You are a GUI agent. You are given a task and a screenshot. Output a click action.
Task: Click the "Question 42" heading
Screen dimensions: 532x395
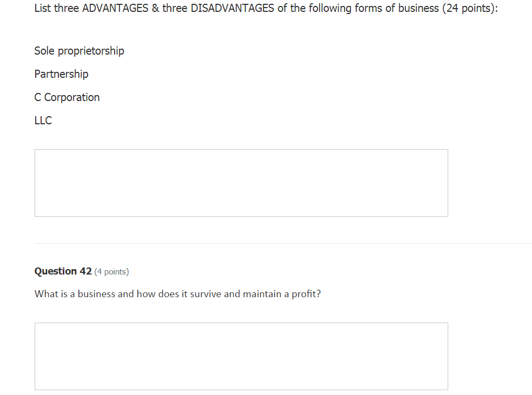(63, 271)
